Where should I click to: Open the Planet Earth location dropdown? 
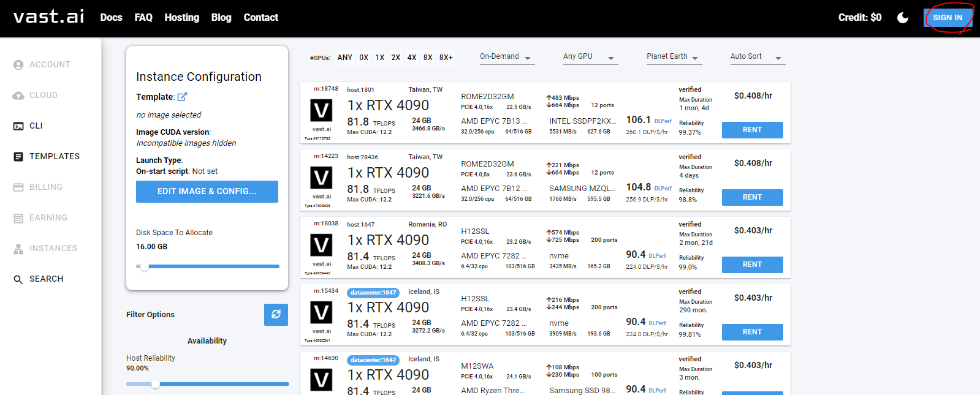(x=674, y=57)
